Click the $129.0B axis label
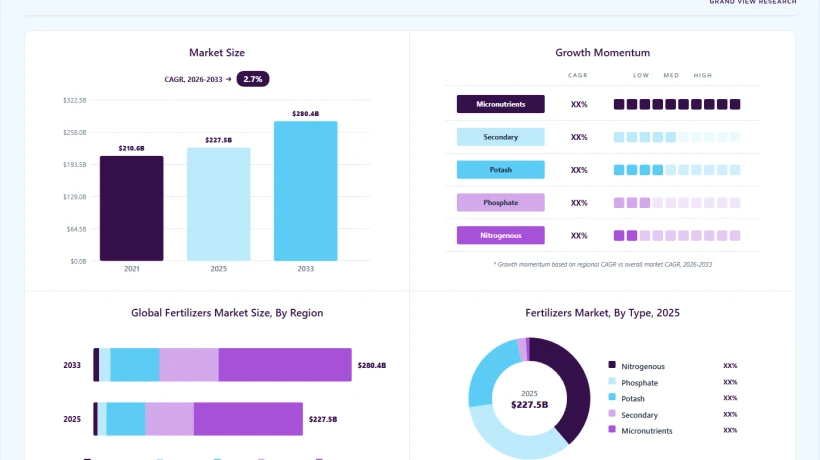This screenshot has height=460, width=820. point(75,197)
